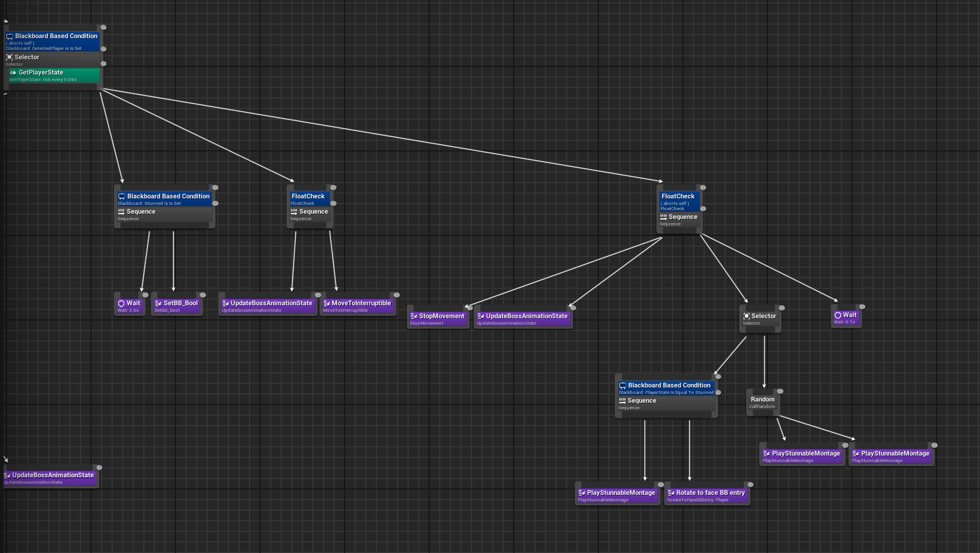Select PlayStunnableMontage beside Rotate to face BB entry

pyautogui.click(x=617, y=495)
